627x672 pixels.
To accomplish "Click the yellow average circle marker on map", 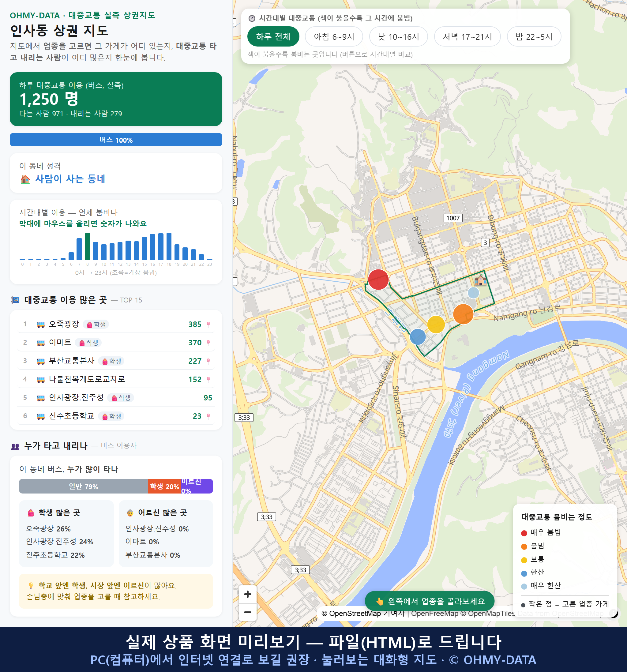I will point(436,325).
